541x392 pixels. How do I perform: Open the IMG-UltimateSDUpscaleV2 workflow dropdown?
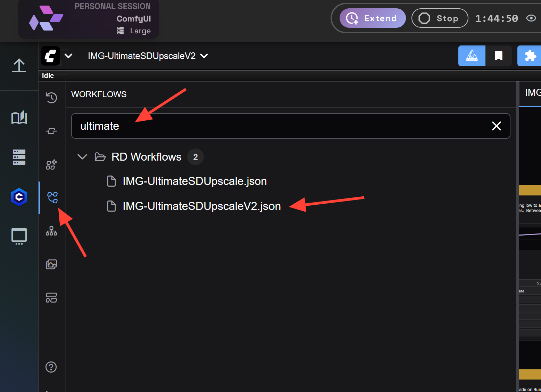pyautogui.click(x=204, y=56)
